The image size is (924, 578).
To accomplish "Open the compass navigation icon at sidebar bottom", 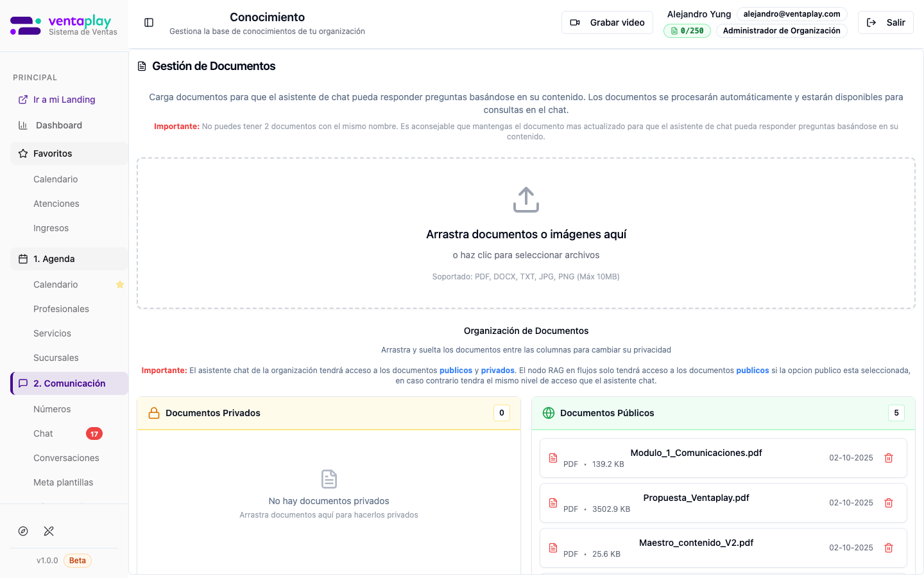I will pos(23,531).
